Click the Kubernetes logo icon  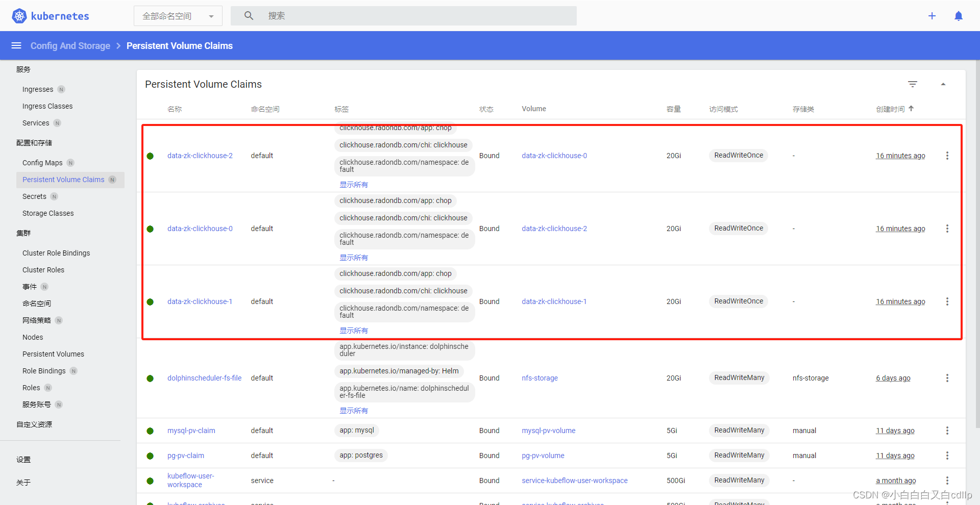coord(19,16)
